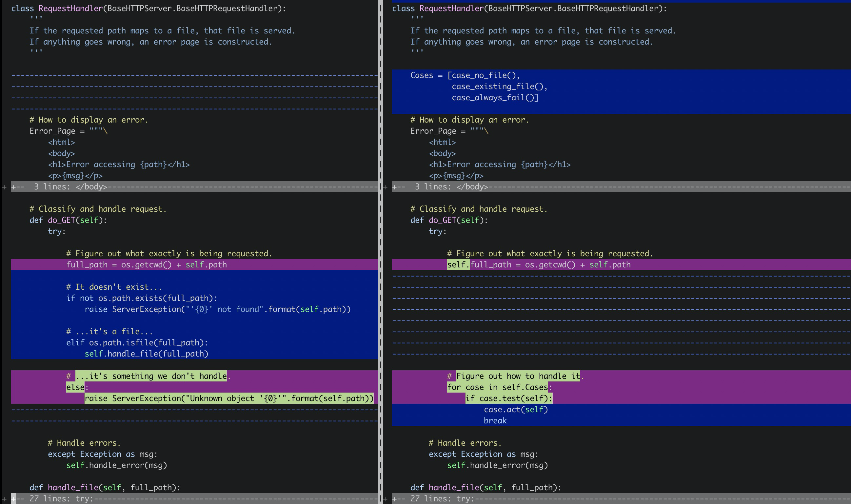851x504 pixels.
Task: Click "class RequestHandler" line in the left pane
Action: pyautogui.click(x=149, y=9)
